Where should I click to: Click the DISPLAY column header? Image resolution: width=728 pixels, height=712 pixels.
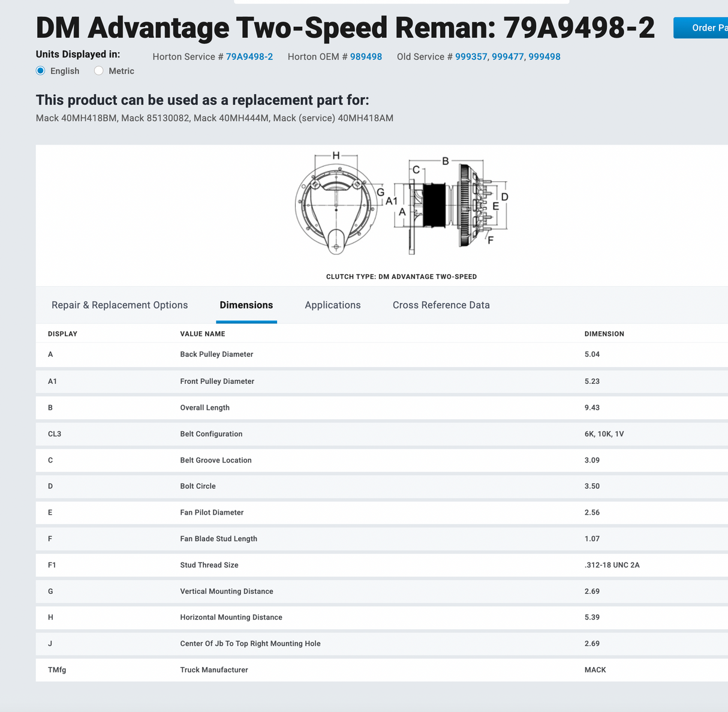pyautogui.click(x=62, y=334)
